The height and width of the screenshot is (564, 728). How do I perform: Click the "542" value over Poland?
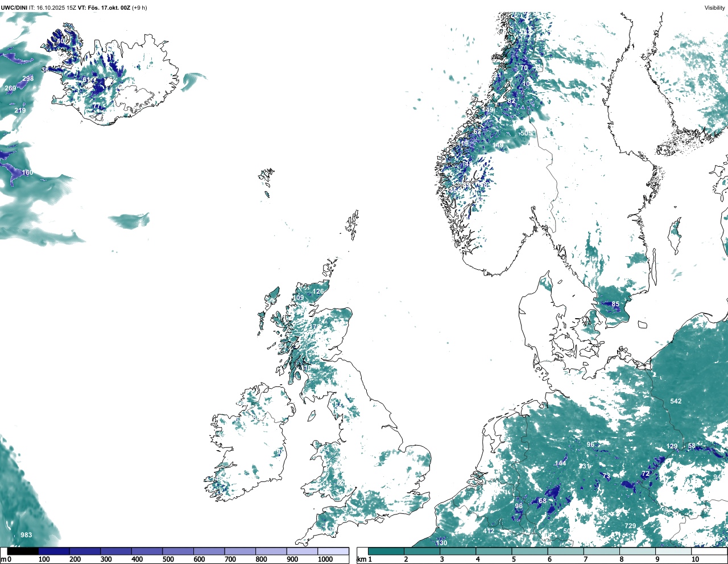[x=676, y=401]
